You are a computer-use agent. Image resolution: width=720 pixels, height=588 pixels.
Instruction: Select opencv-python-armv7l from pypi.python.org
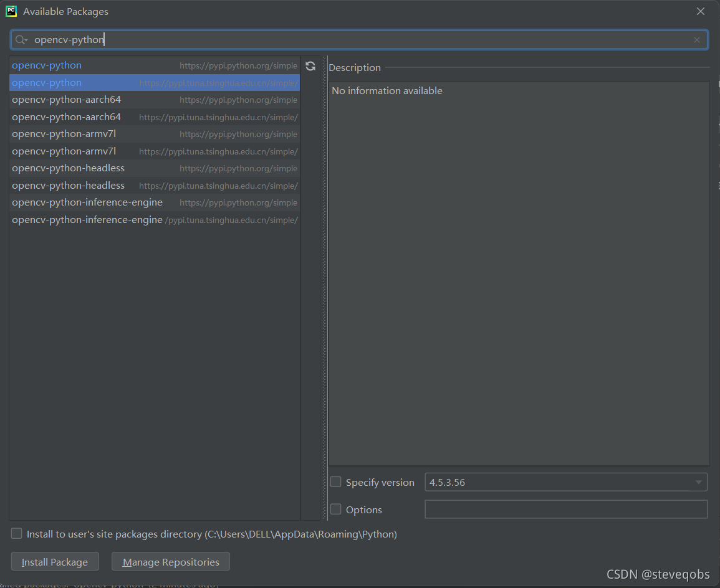(x=155, y=134)
